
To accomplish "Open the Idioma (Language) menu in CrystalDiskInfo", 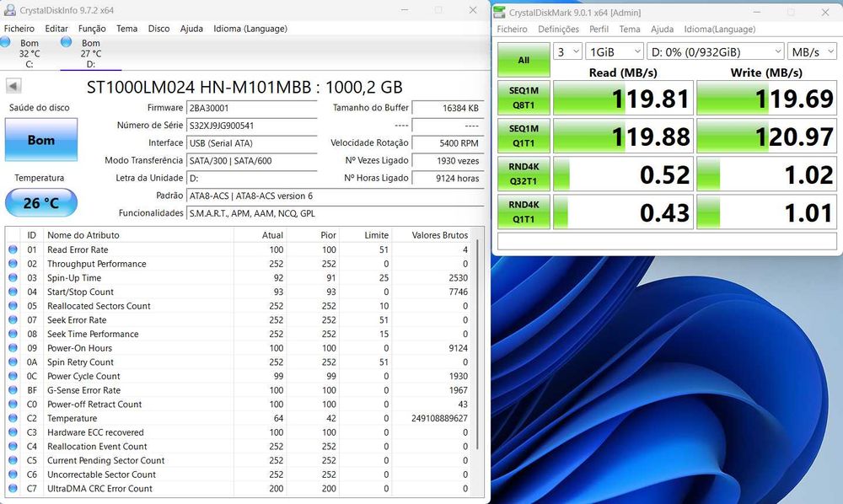I will [250, 29].
